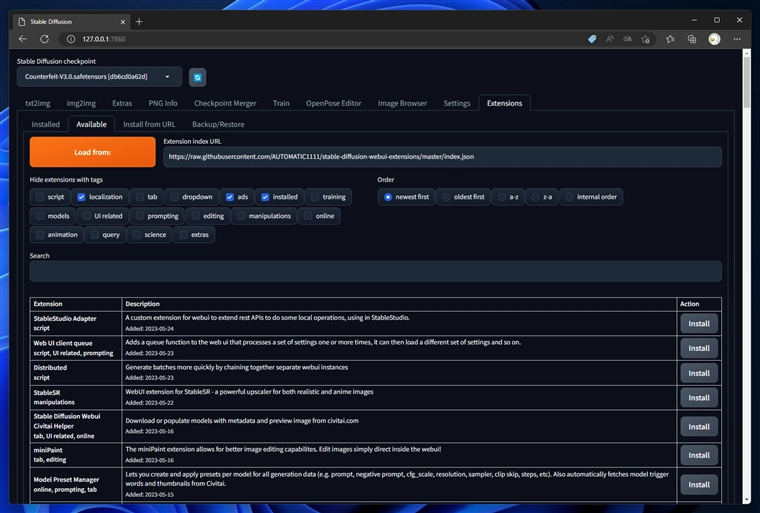Toggle the dropdown tag checkbox
This screenshot has width=760, height=513.
pyautogui.click(x=174, y=197)
